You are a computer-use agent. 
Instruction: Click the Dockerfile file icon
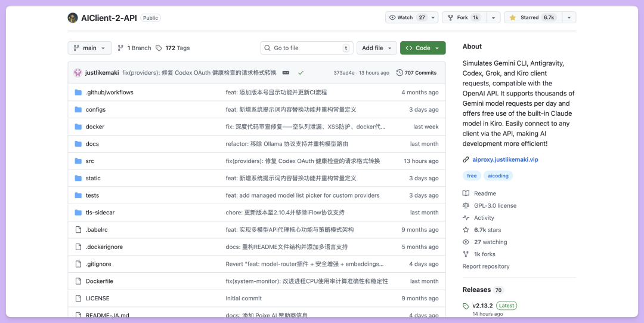[78, 281]
